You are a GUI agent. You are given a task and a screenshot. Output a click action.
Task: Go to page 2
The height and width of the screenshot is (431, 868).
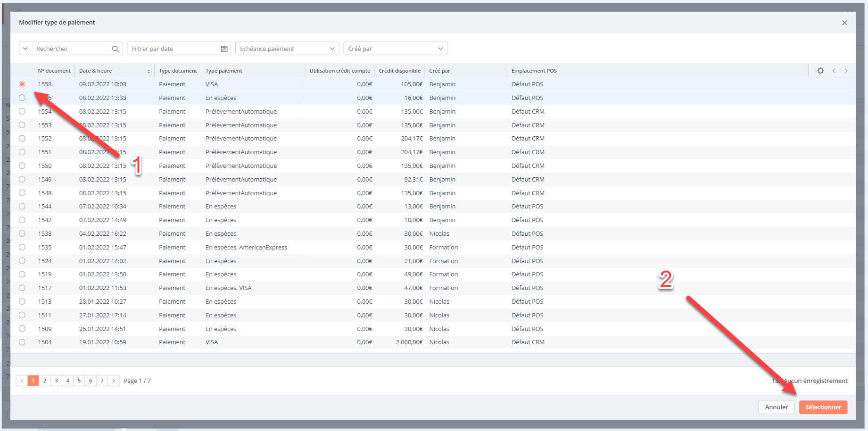(45, 381)
